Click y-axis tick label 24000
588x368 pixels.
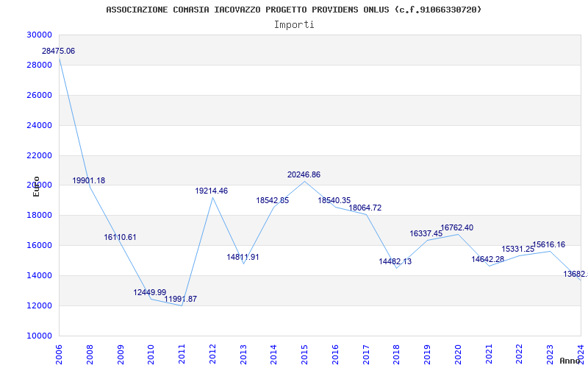point(40,125)
